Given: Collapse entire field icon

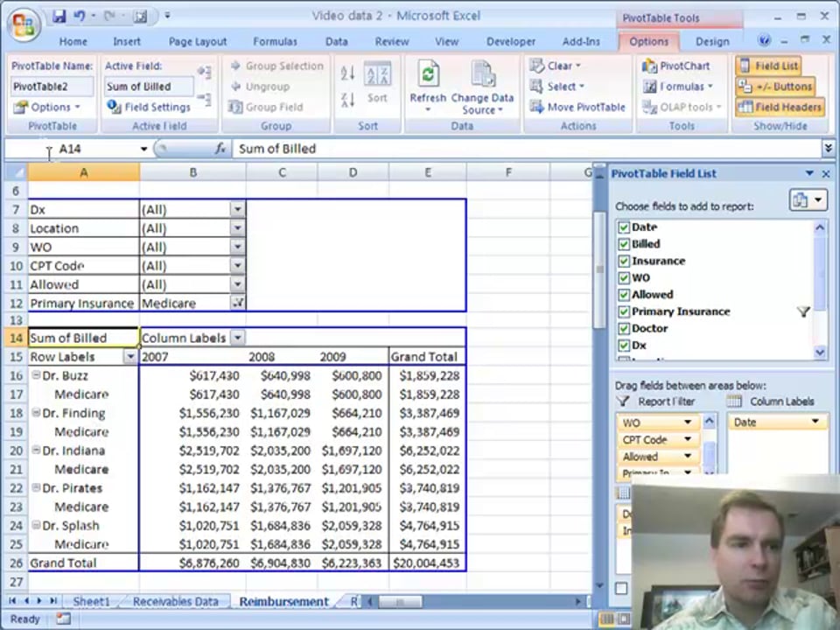Looking at the screenshot, I should pos(204,99).
